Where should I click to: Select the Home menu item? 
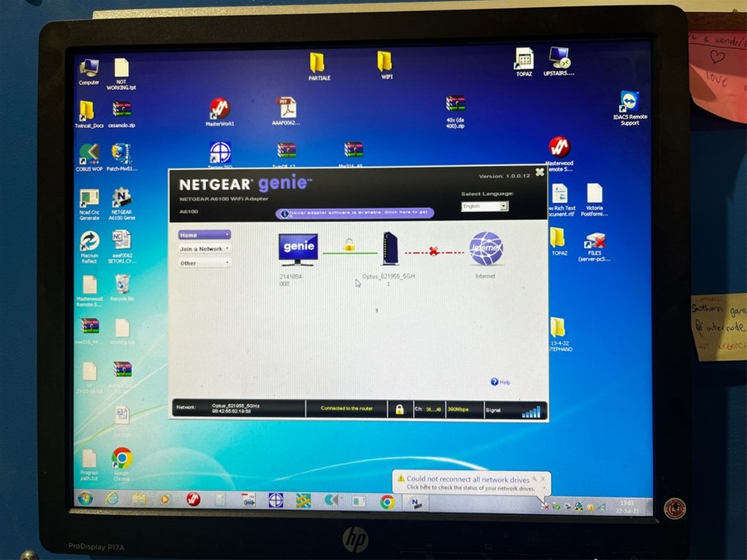point(204,235)
